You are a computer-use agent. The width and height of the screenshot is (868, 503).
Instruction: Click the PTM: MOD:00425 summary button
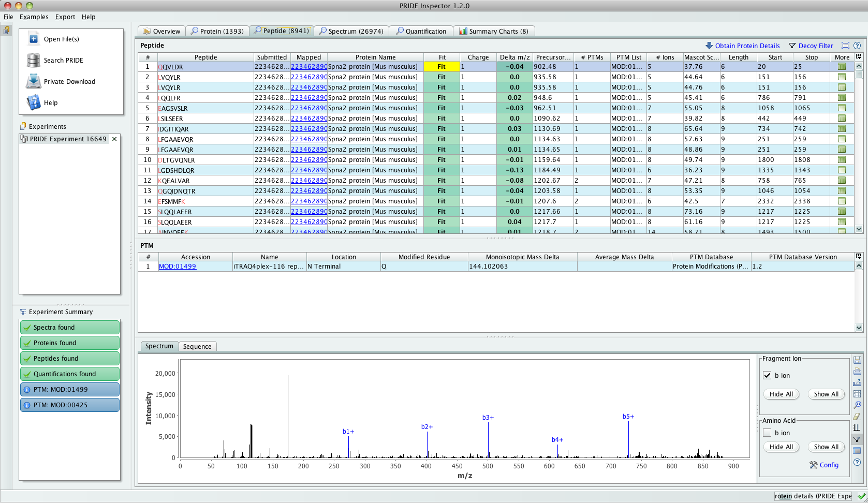click(x=70, y=405)
